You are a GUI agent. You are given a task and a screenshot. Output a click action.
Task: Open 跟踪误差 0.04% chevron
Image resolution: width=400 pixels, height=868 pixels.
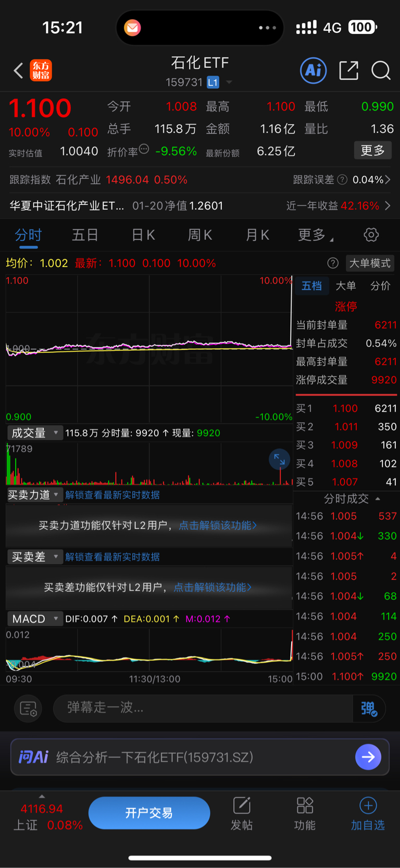tap(388, 180)
